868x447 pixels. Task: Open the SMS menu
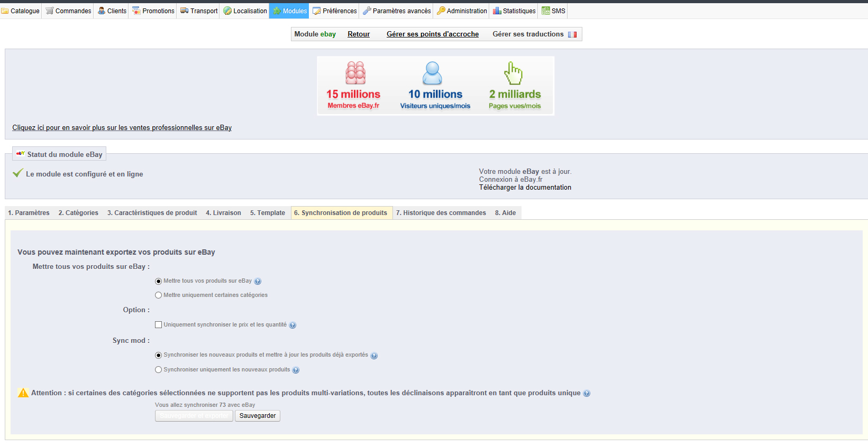click(553, 11)
